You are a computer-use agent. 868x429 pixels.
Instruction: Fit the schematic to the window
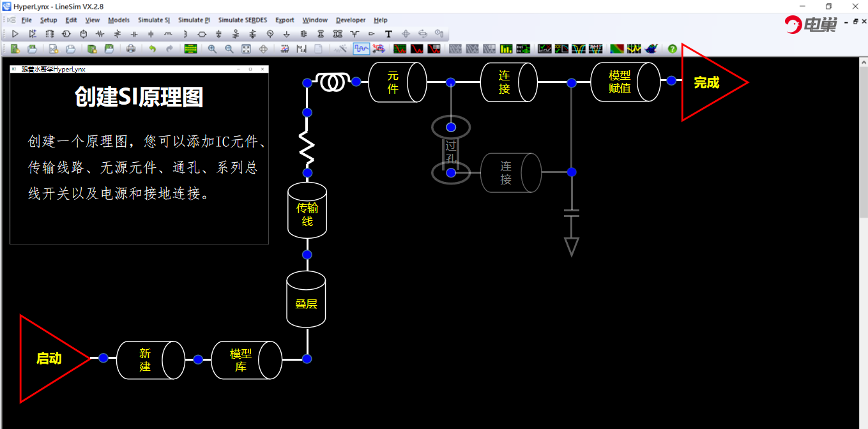[x=246, y=49]
